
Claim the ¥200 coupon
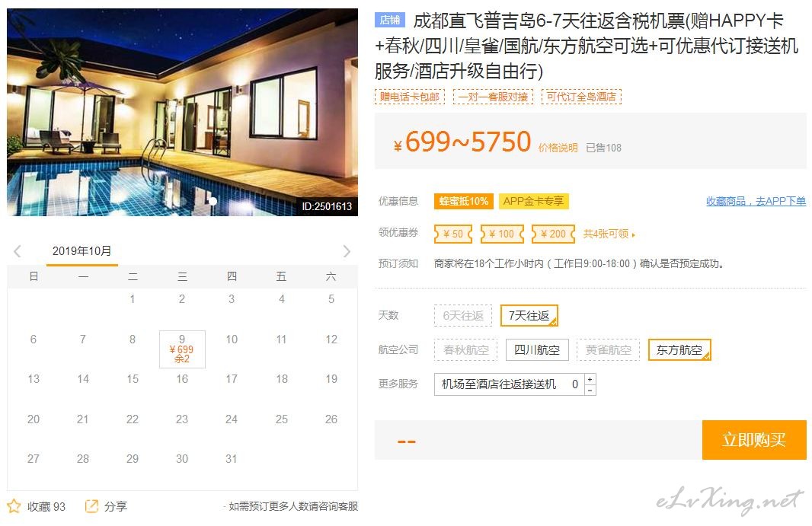pos(553,234)
